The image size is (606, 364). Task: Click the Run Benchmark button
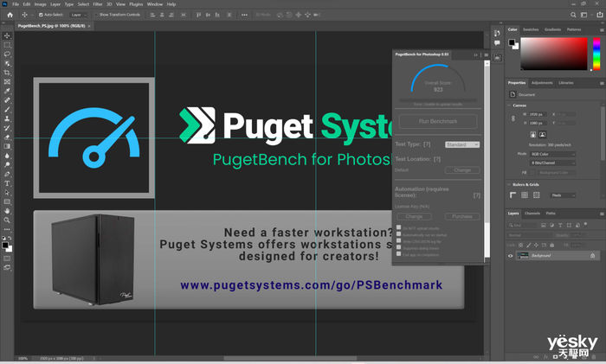point(438,121)
